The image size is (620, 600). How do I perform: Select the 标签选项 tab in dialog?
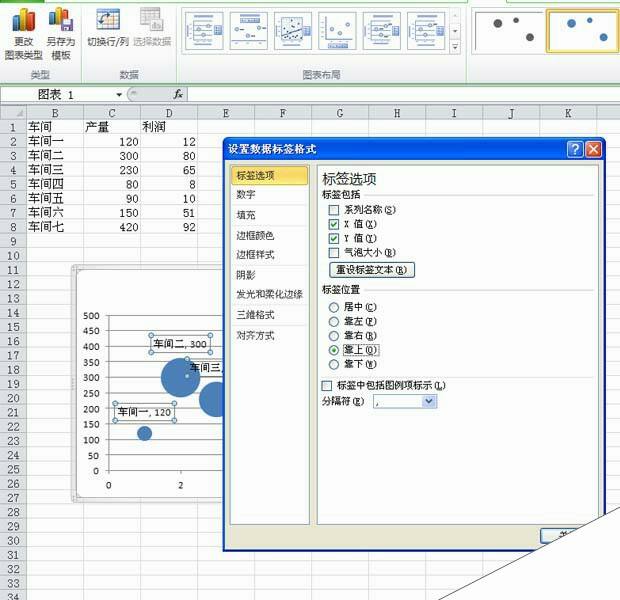269,175
